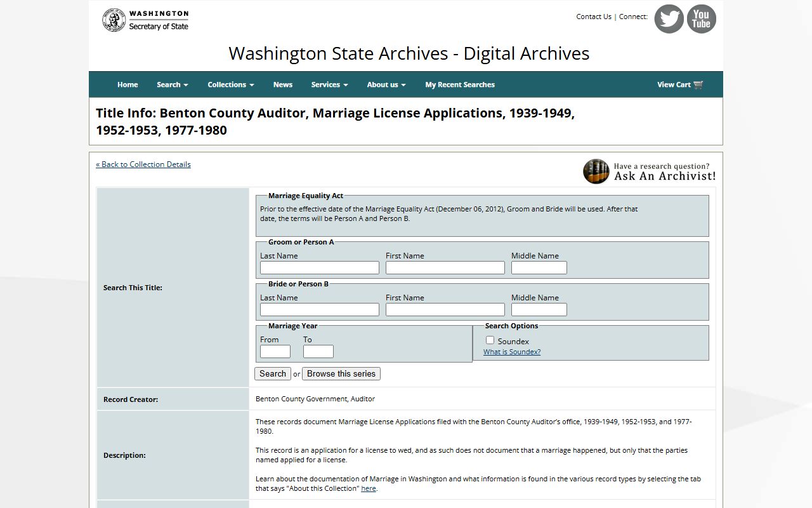Click Browse this series button
Image resolution: width=812 pixels, height=508 pixels.
341,373
